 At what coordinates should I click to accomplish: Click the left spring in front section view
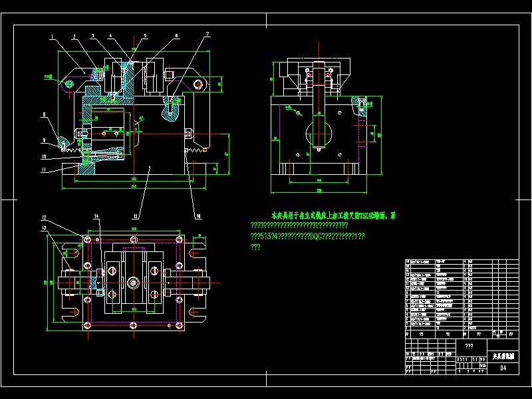73,150
